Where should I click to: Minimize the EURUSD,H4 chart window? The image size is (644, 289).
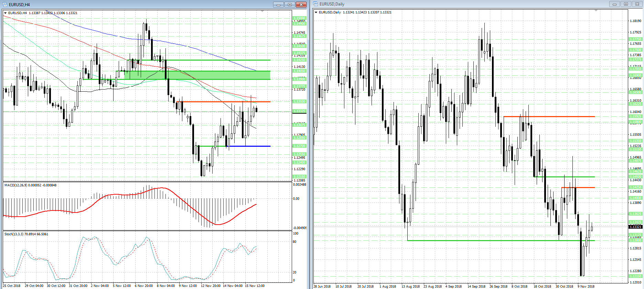pos(278,4)
